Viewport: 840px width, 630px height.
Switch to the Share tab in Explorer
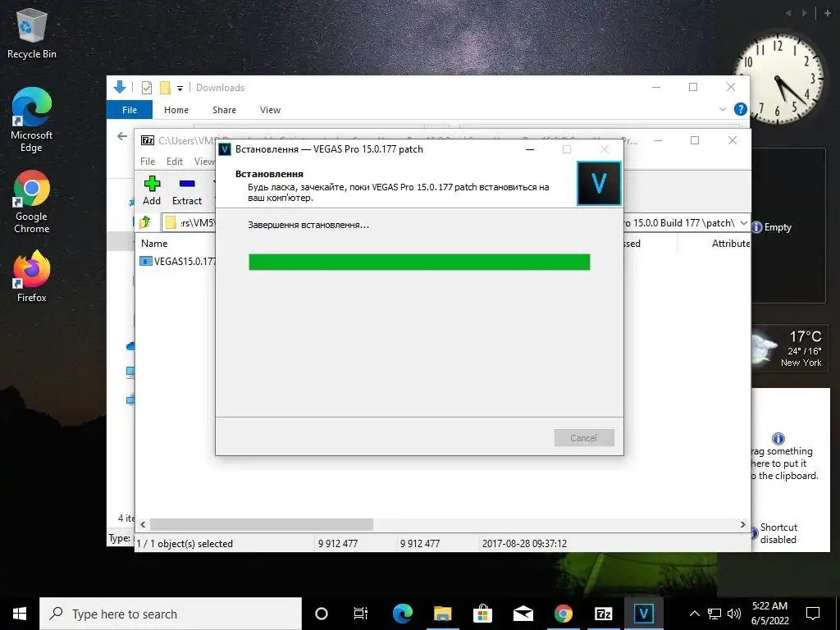[x=224, y=110]
